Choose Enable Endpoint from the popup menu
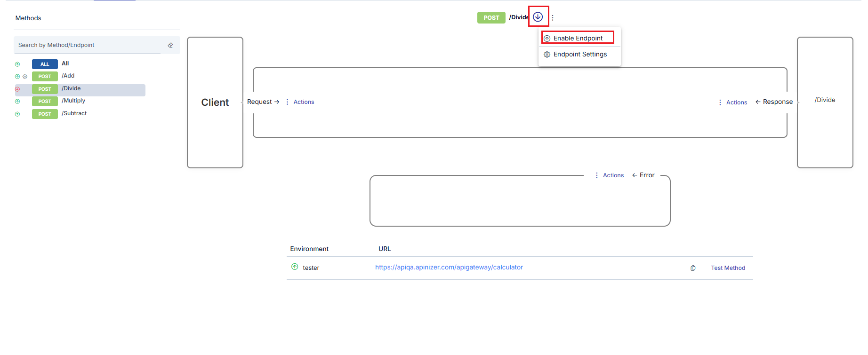The image size is (868, 355). (x=578, y=38)
